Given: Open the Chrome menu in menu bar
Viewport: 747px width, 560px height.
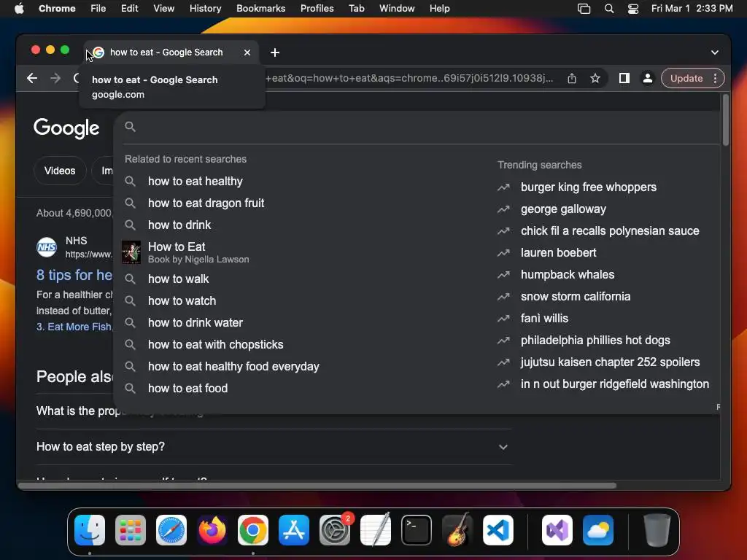Looking at the screenshot, I should 57,9.
